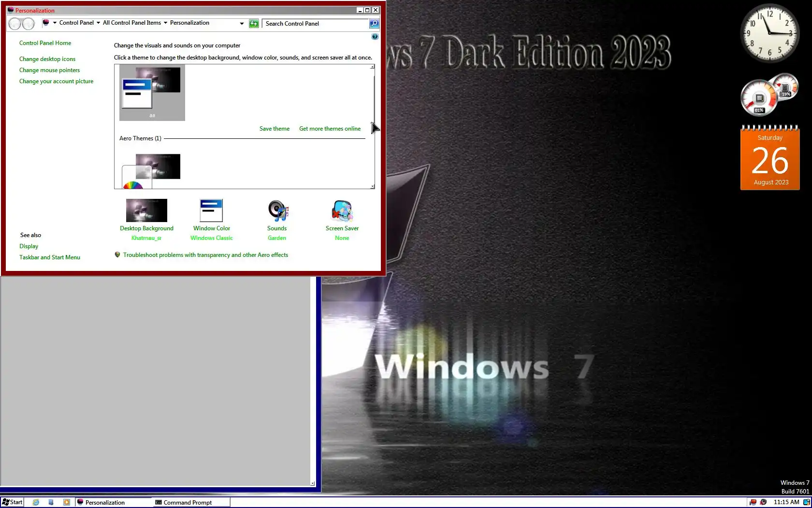Click the Personalization breadcrumb

coord(189,23)
